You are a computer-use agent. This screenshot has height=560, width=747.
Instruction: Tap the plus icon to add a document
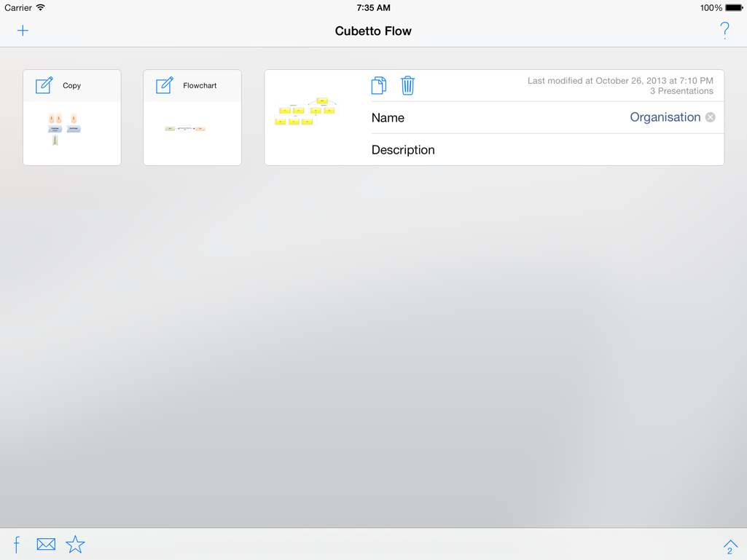23,31
